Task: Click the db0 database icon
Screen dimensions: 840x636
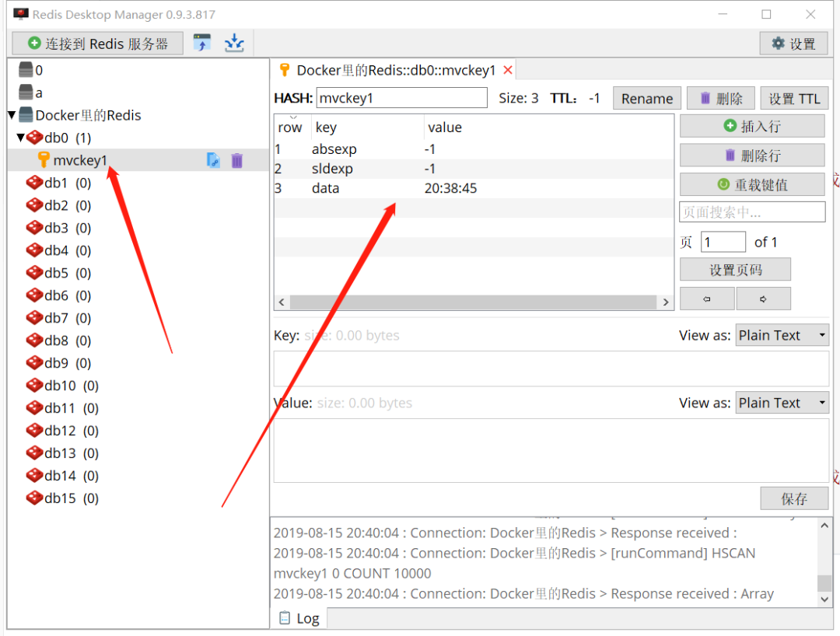Action: click(x=34, y=138)
